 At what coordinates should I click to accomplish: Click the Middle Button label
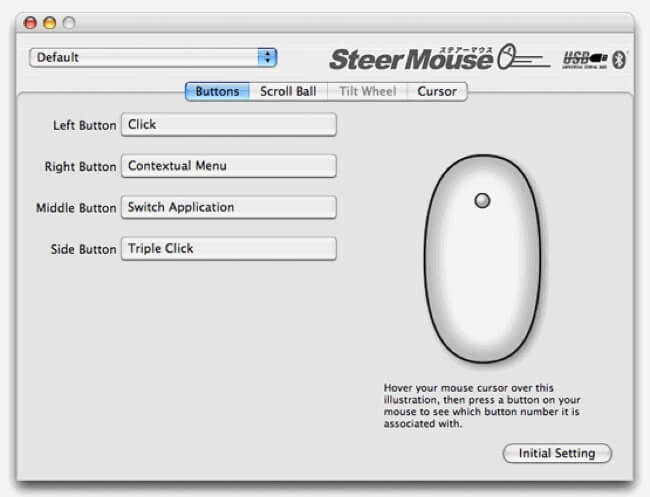[x=76, y=208]
